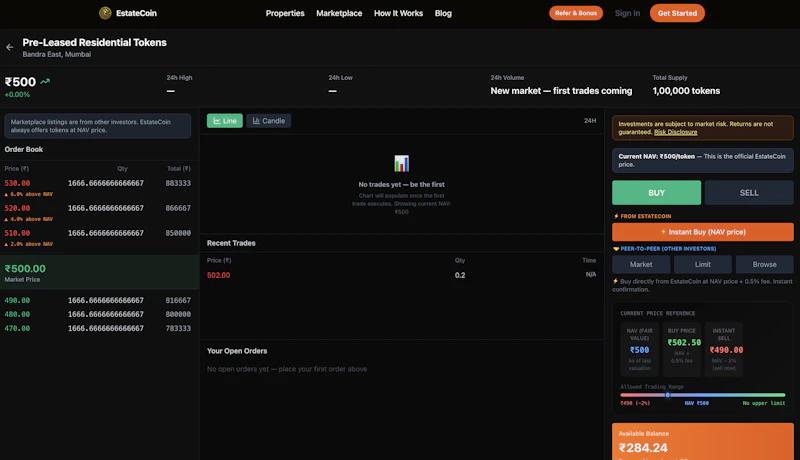Switch chart to Line view
The width and height of the screenshot is (800, 460).
pyautogui.click(x=224, y=121)
